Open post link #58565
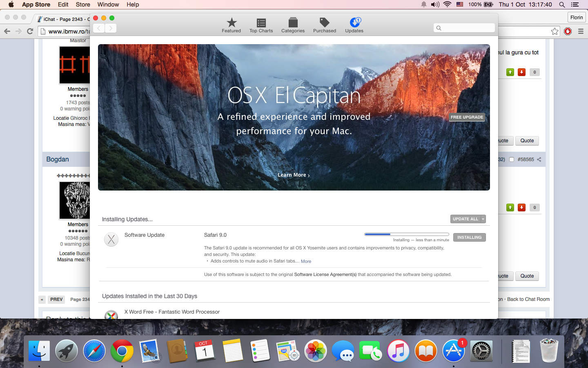588x368 pixels. [526, 159]
